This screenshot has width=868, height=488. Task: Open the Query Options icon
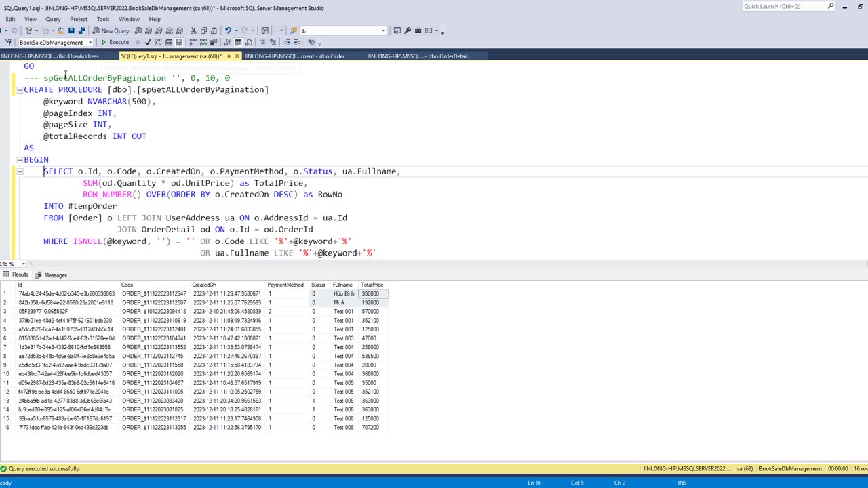[169, 42]
